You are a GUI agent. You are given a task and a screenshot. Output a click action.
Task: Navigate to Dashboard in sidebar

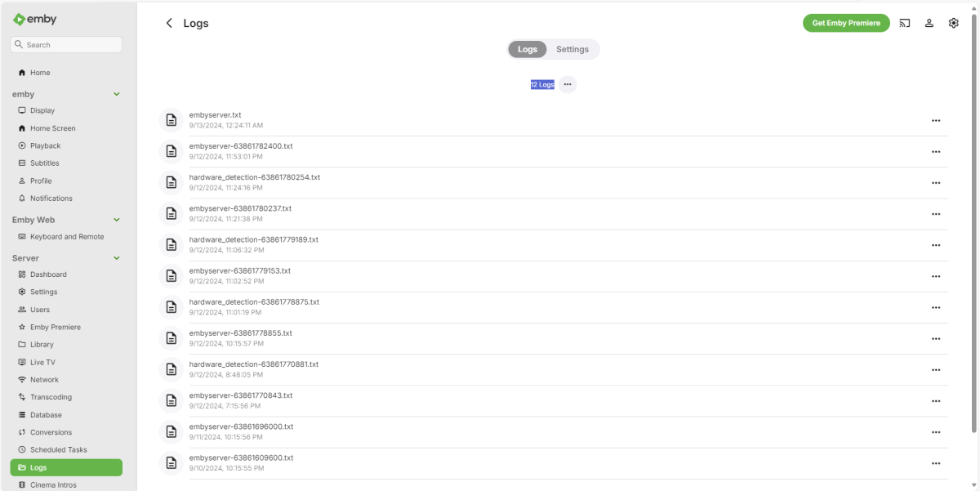[48, 275]
